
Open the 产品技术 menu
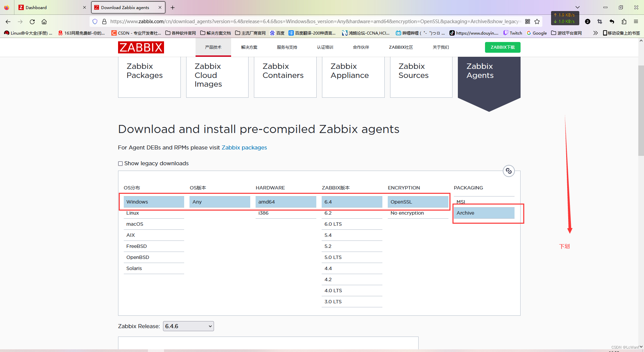click(x=213, y=47)
